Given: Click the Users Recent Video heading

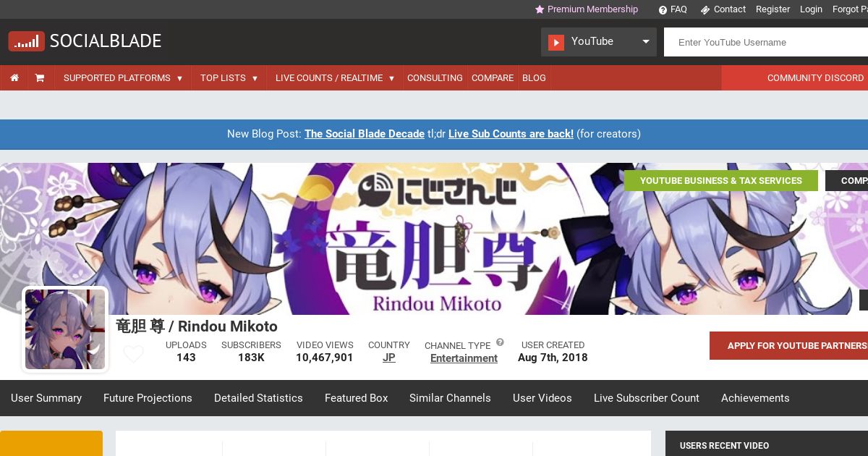Looking at the screenshot, I should click(x=724, y=446).
